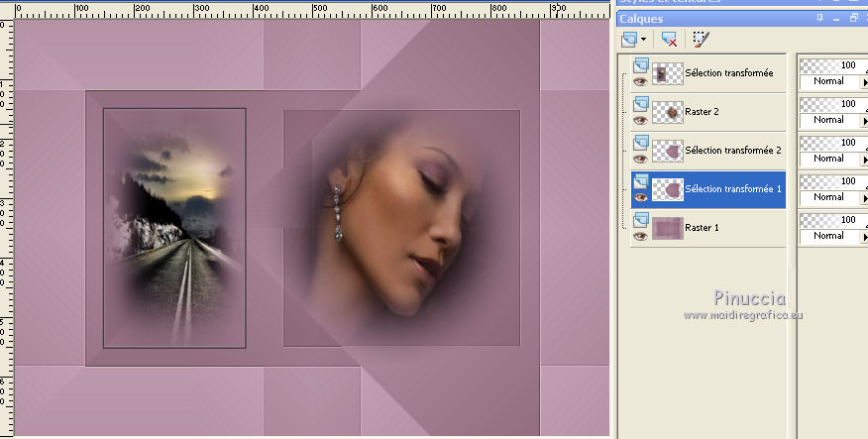Viewport: 868px width, 439px height.
Task: Hide the Raster 2 layer
Action: (x=640, y=121)
